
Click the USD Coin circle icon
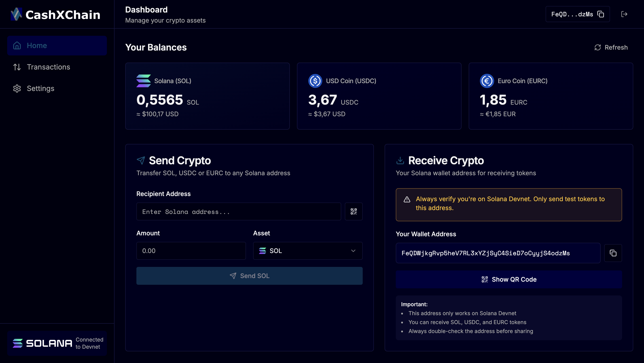click(315, 81)
